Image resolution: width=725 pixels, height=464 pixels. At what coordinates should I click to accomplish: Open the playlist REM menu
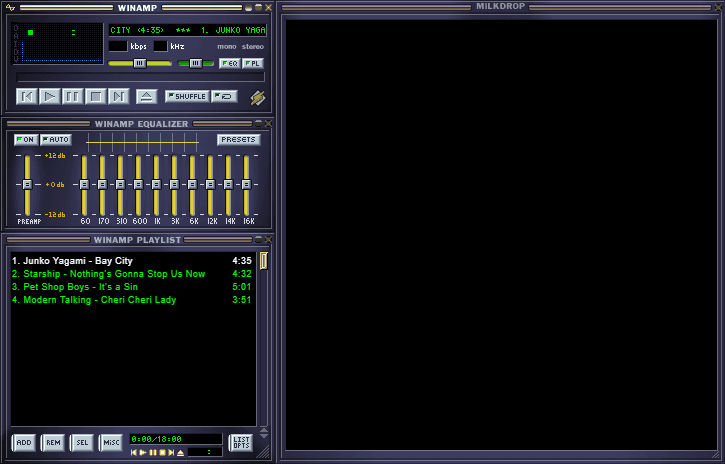tap(53, 443)
